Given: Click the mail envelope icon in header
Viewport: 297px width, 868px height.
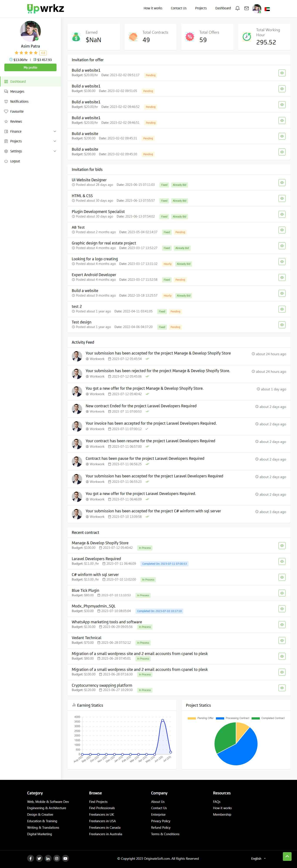Looking at the screenshot, I should tap(246, 8).
